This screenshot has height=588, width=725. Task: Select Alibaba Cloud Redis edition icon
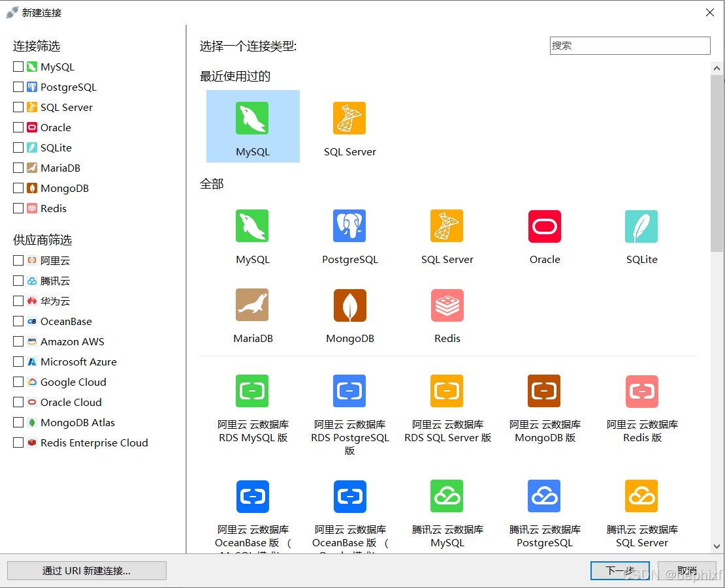(642, 391)
